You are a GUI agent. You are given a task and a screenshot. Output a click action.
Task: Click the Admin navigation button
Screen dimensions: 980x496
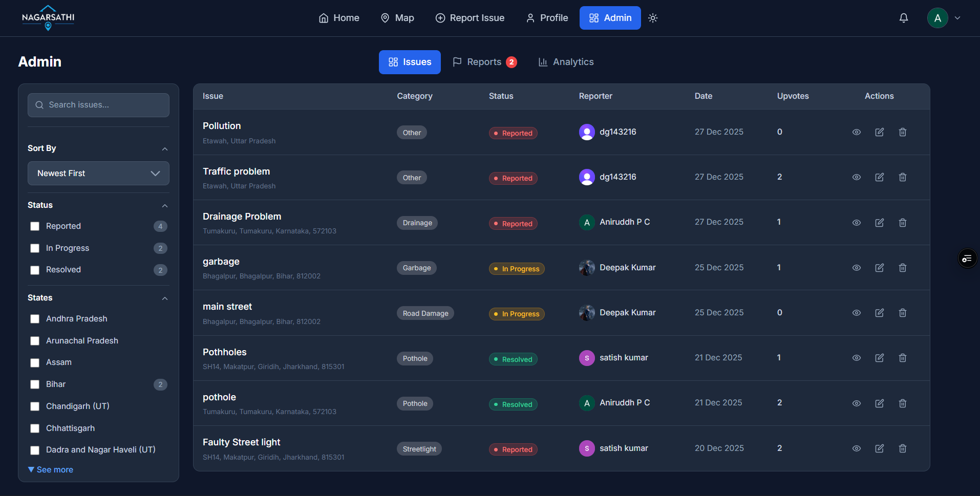tap(610, 18)
